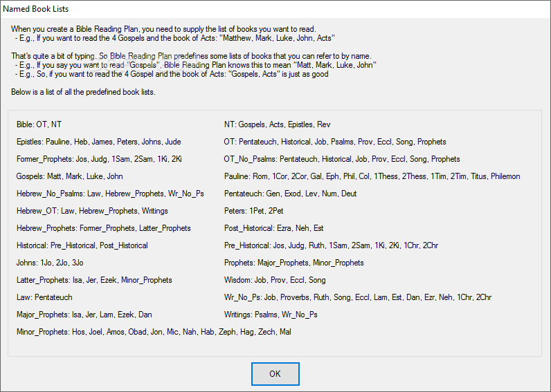Select the "OT: Pentateuch, Historical, Job" line

(335, 142)
